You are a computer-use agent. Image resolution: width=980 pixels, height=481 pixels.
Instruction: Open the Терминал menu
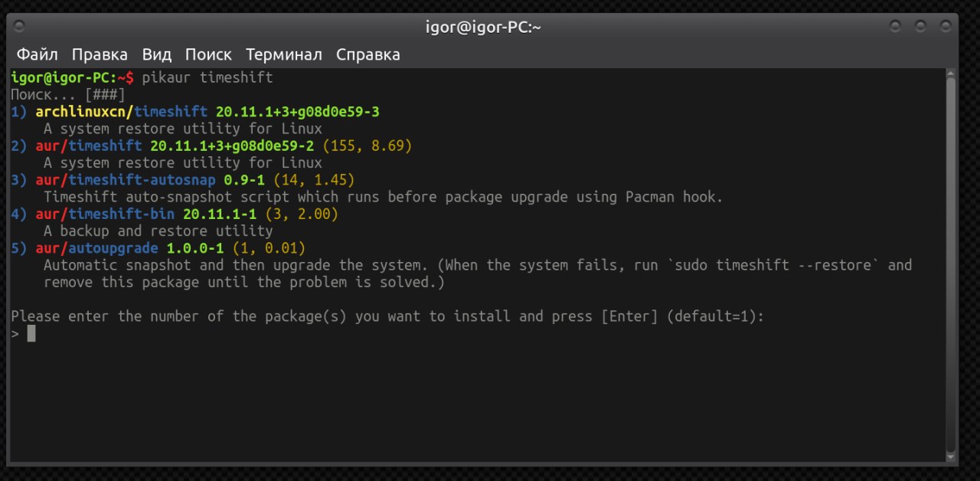pyautogui.click(x=284, y=54)
